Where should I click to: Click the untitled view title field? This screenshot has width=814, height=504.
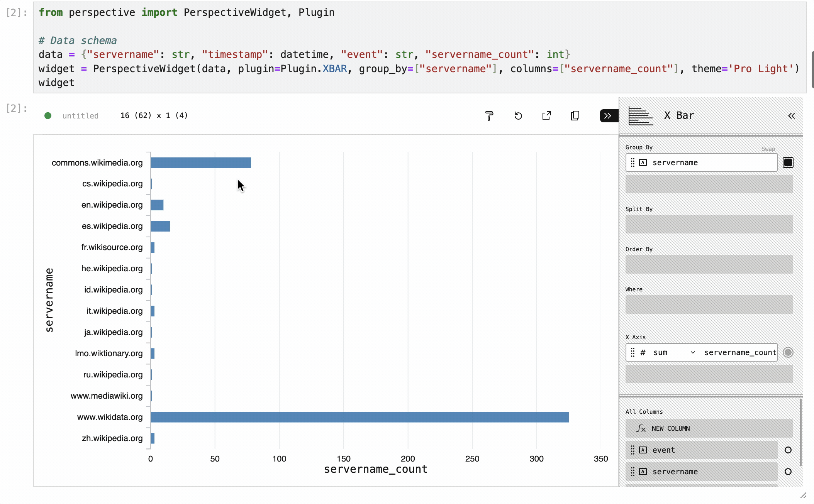[80, 116]
